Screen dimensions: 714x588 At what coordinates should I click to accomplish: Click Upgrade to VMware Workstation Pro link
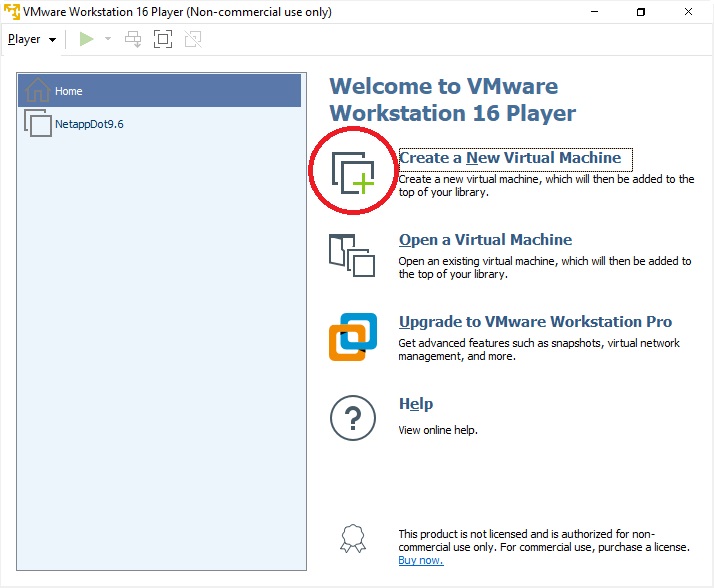(535, 322)
